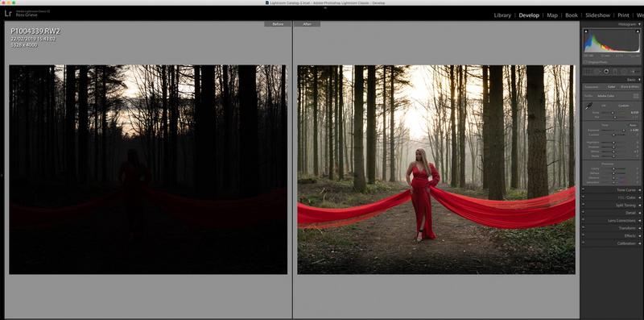Toggle the Detail panel on/off switch

coord(583,213)
